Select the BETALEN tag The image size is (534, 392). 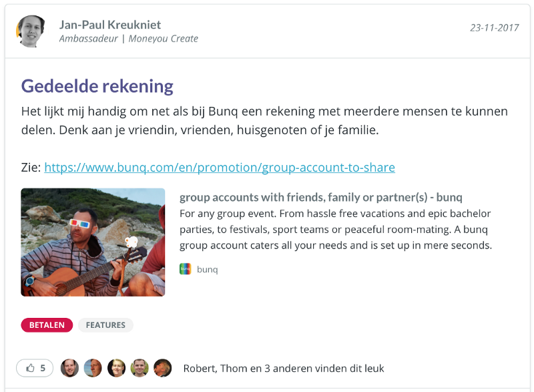pyautogui.click(x=47, y=325)
